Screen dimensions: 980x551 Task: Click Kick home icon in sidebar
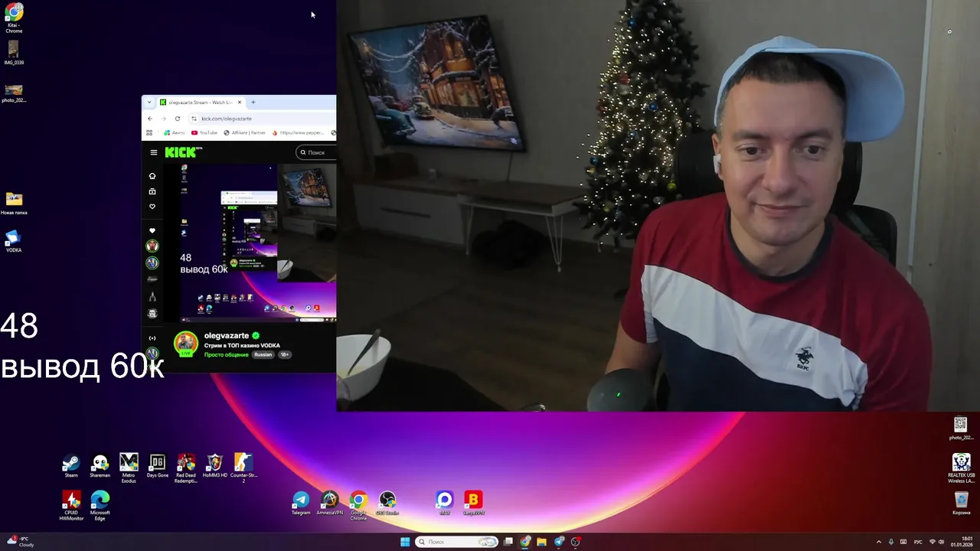pos(152,176)
